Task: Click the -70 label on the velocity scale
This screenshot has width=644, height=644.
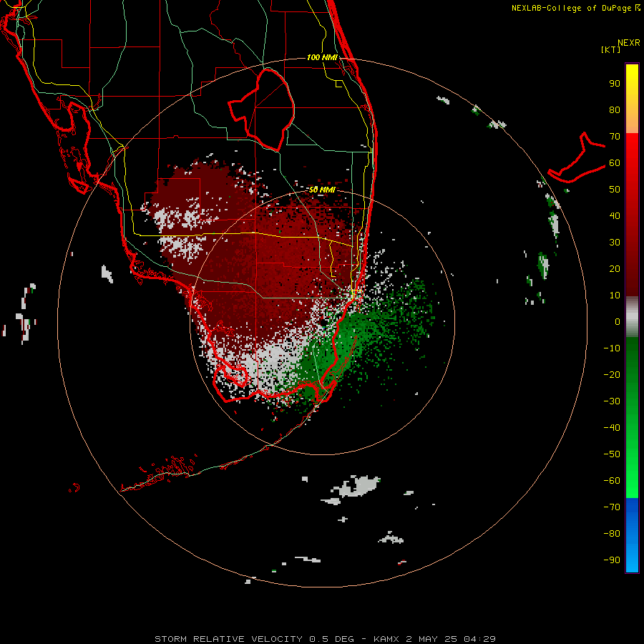Action: point(612,507)
